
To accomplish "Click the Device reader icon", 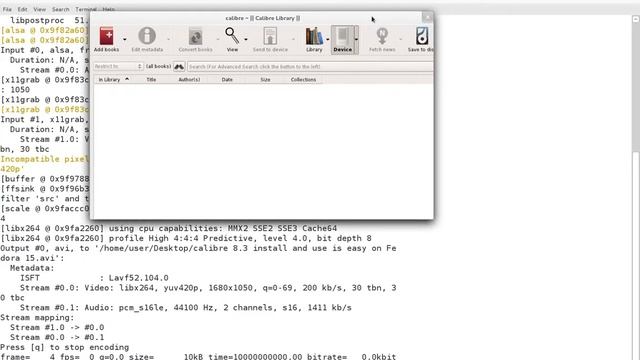I will (342, 36).
